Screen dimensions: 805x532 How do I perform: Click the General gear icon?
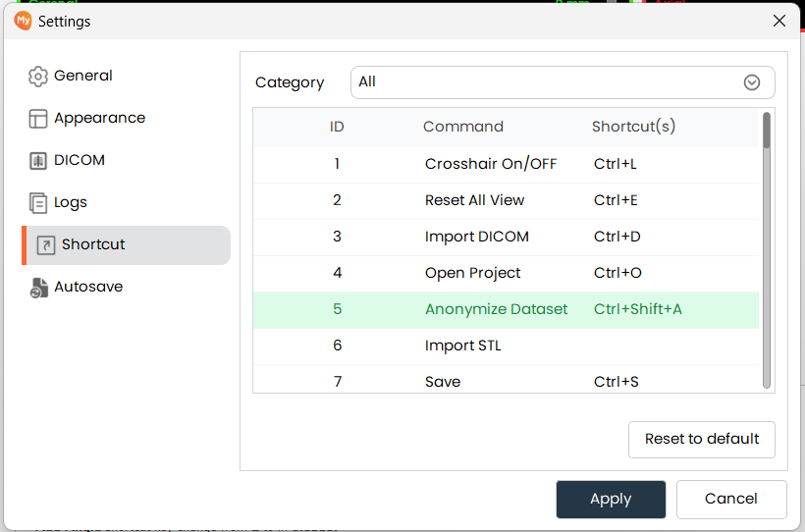tap(38, 77)
